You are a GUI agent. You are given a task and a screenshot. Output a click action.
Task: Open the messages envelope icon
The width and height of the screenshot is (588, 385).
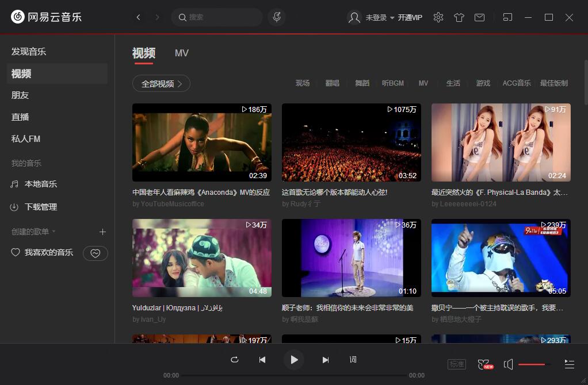pyautogui.click(x=479, y=17)
